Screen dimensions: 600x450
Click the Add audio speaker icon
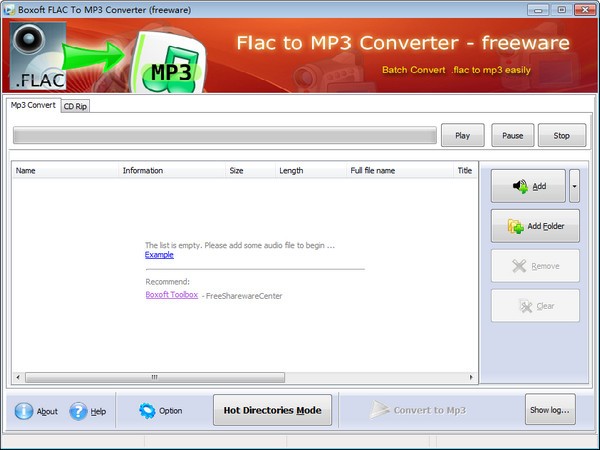click(520, 186)
